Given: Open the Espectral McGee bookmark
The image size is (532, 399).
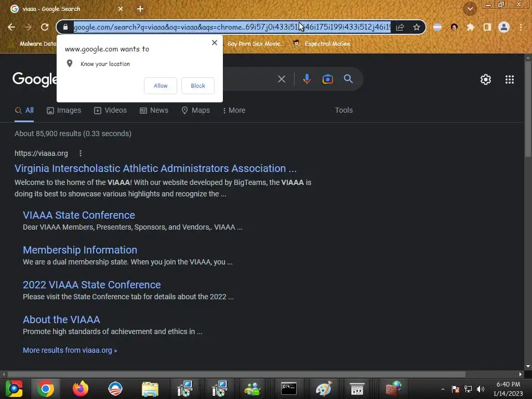Looking at the screenshot, I should (322, 44).
